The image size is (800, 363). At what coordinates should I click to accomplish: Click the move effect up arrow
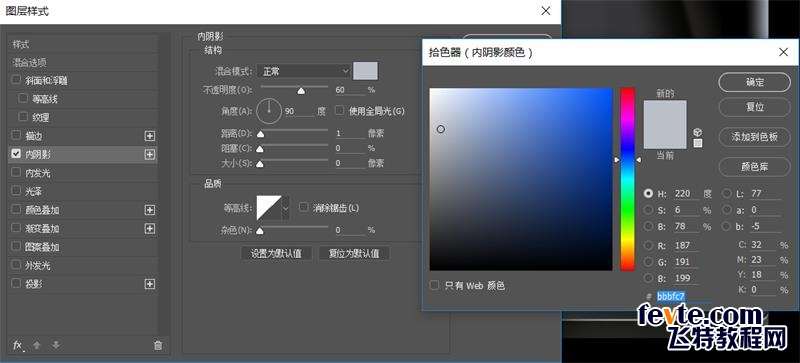pos(37,345)
